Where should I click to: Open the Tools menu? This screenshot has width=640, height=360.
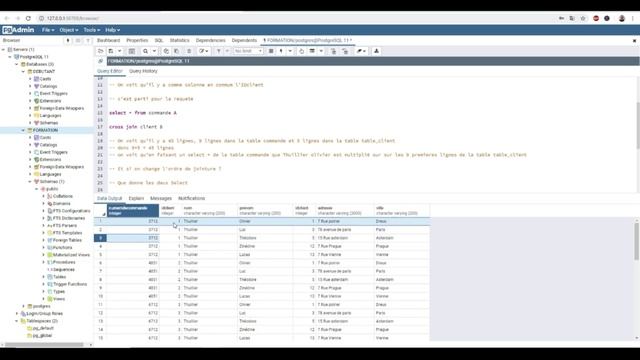coord(91,30)
